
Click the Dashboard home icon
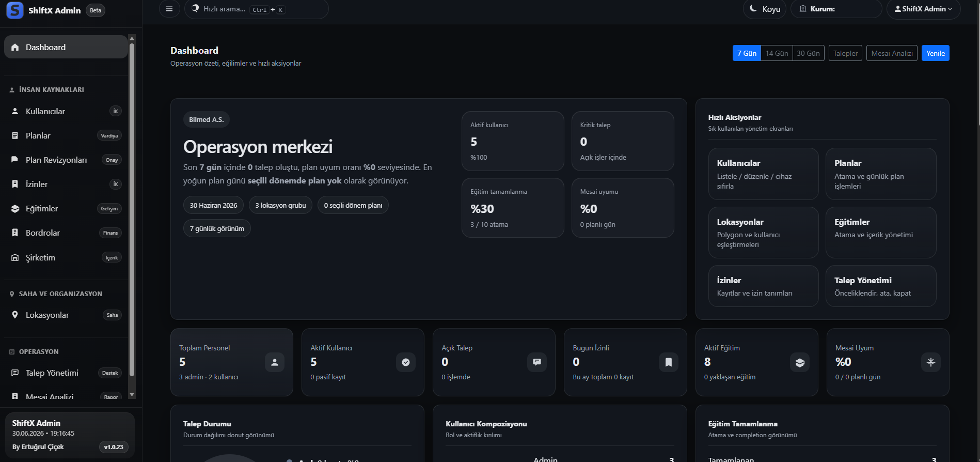[15, 47]
